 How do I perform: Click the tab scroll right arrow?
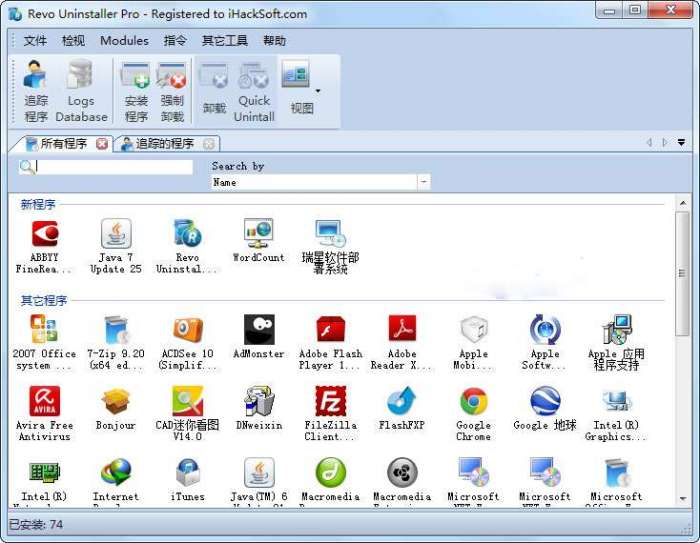tap(665, 142)
